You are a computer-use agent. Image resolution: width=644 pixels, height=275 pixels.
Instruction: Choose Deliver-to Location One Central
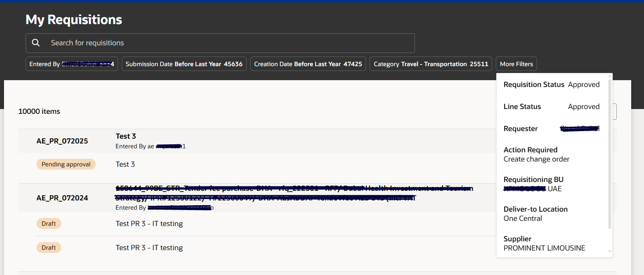click(551, 214)
